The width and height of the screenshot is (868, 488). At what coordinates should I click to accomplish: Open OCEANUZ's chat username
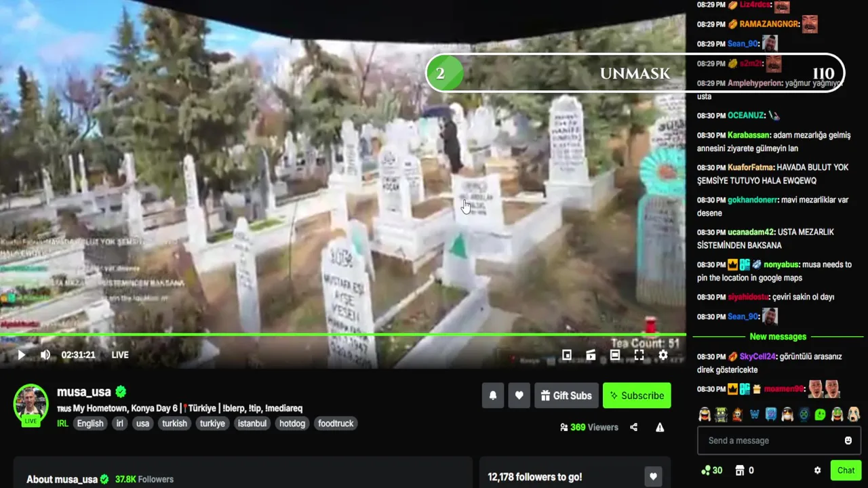pyautogui.click(x=746, y=116)
